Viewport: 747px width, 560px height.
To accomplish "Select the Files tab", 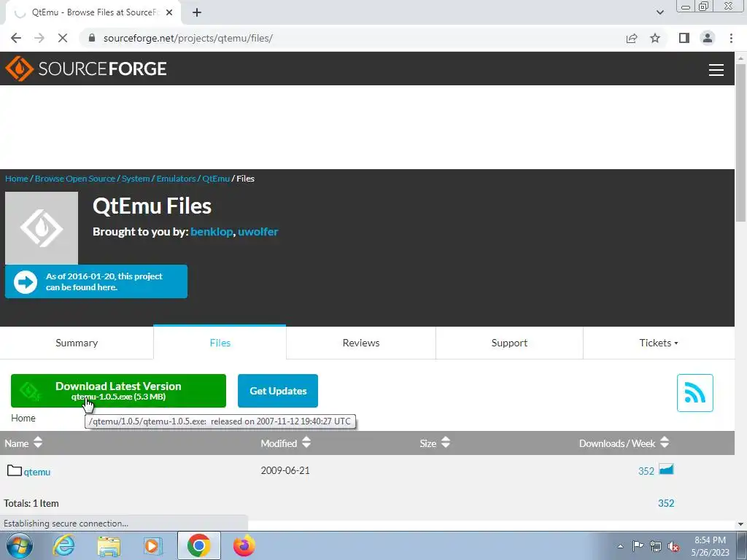I will tap(220, 343).
